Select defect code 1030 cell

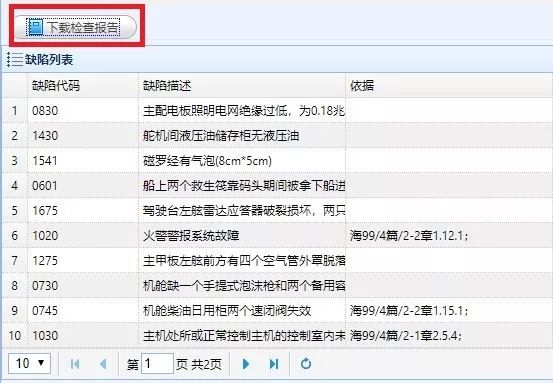coord(83,335)
